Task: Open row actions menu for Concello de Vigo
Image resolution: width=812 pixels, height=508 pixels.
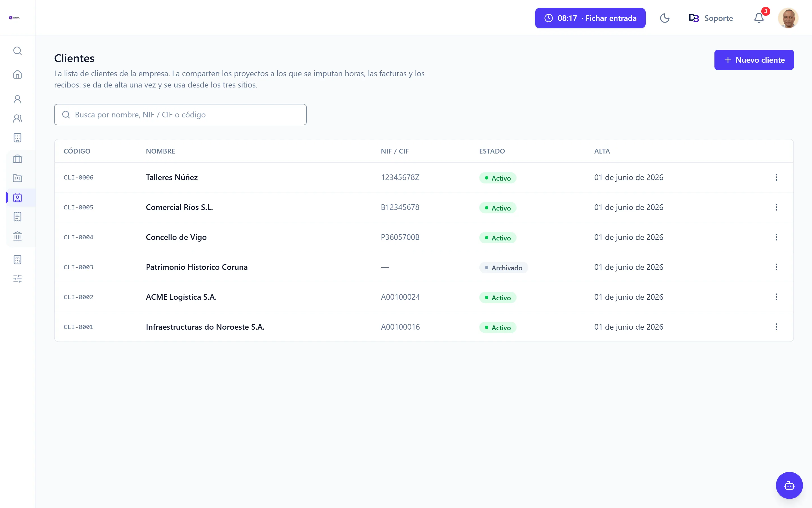Action: coord(776,237)
